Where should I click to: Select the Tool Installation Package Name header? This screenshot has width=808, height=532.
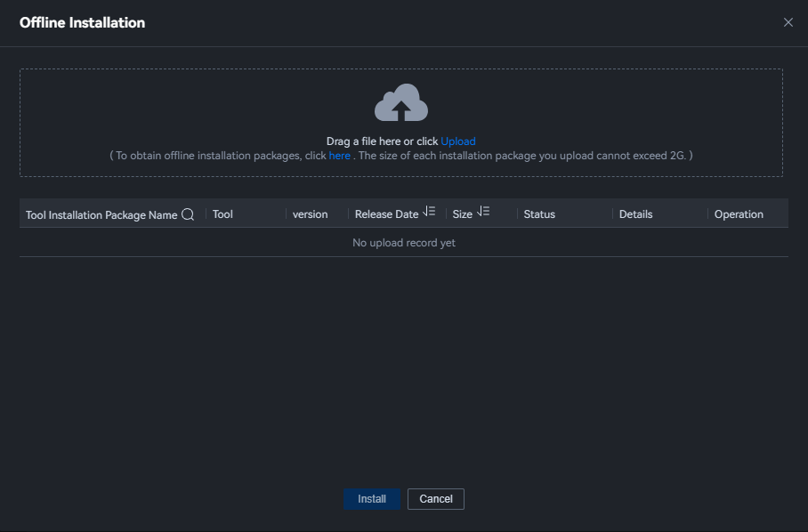(101, 214)
